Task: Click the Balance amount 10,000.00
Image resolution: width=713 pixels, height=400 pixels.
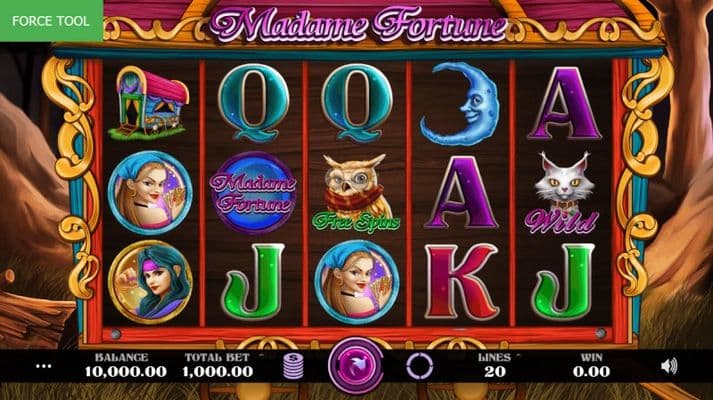Action: [x=126, y=372]
